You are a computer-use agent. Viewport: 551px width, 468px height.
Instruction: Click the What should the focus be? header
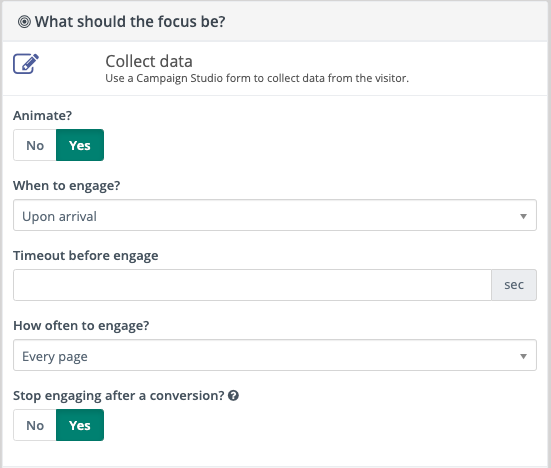click(130, 22)
